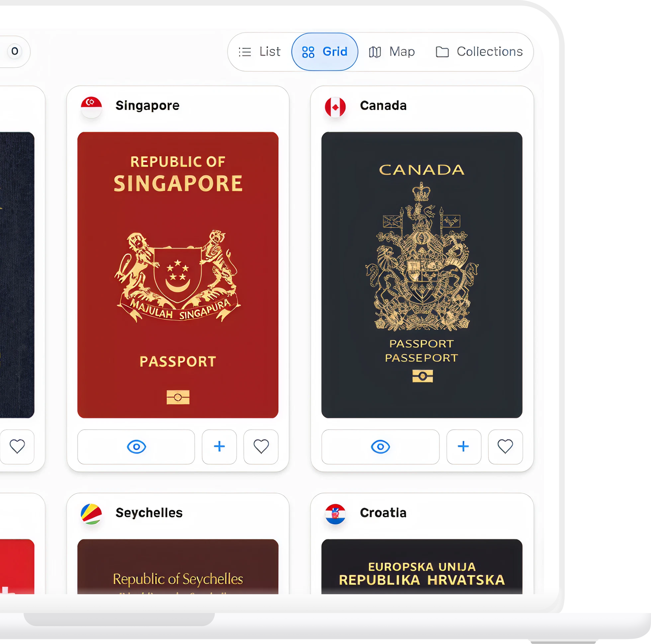The image size is (651, 644).
Task: Favorite Singapore passport with heart icon
Action: point(261,446)
